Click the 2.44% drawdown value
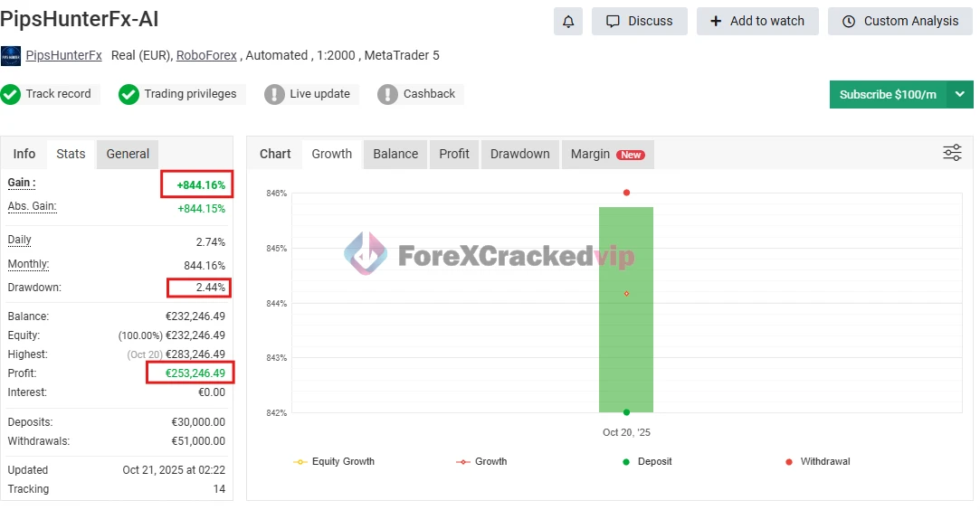This screenshot has height=510, width=980. [211, 288]
